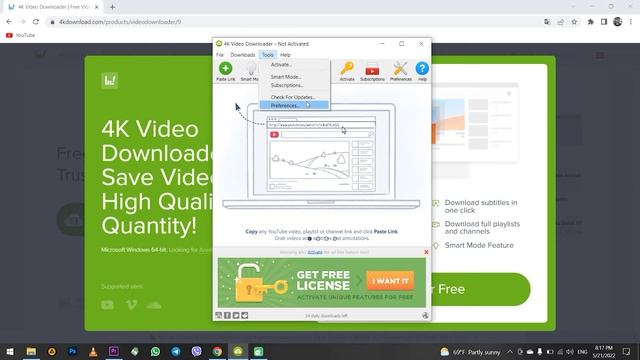
Task: Click the share icon in address bar
Action: [x=561, y=22]
